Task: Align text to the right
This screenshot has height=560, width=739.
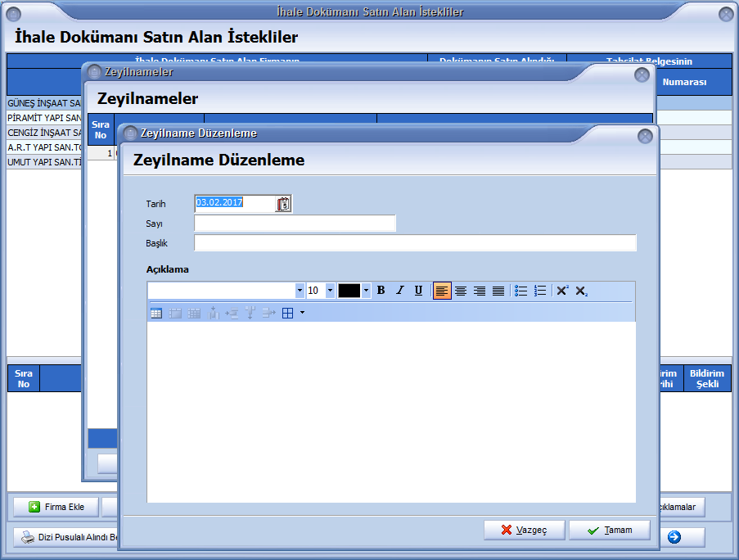Action: click(x=480, y=291)
